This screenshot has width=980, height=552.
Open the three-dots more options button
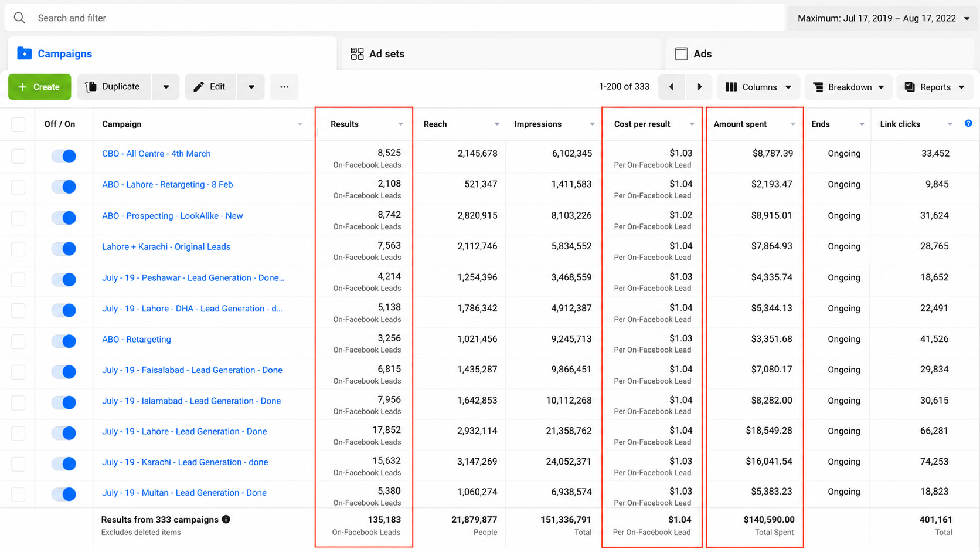point(284,87)
